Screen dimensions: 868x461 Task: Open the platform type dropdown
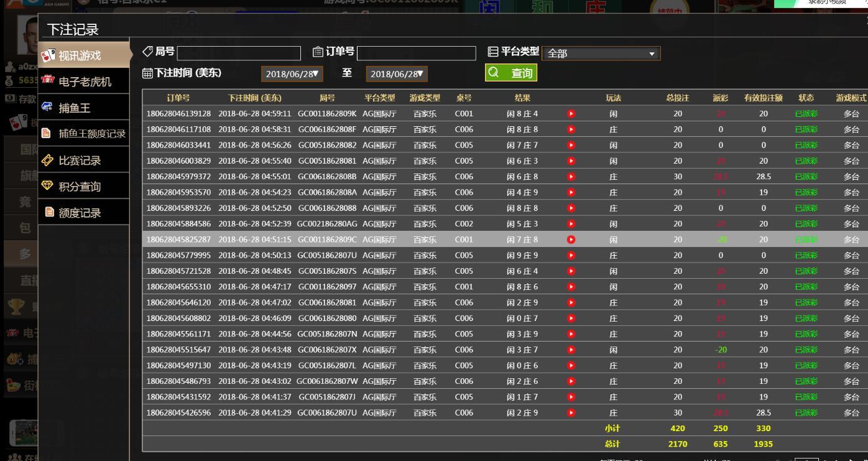point(601,54)
